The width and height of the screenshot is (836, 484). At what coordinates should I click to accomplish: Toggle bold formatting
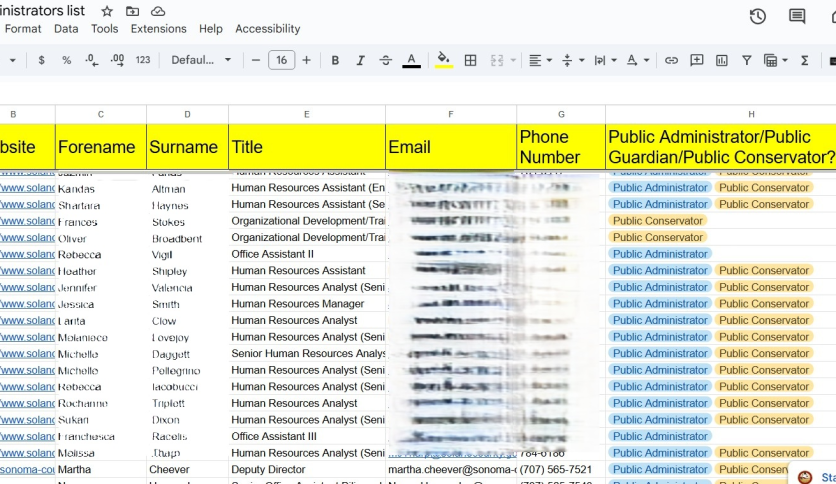tap(335, 60)
